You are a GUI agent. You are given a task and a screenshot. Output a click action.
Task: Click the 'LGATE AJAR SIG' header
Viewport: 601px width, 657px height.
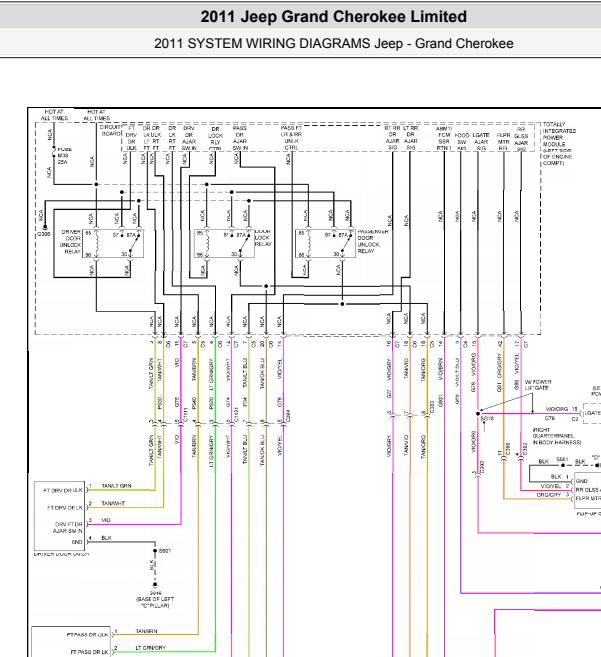pos(481,142)
